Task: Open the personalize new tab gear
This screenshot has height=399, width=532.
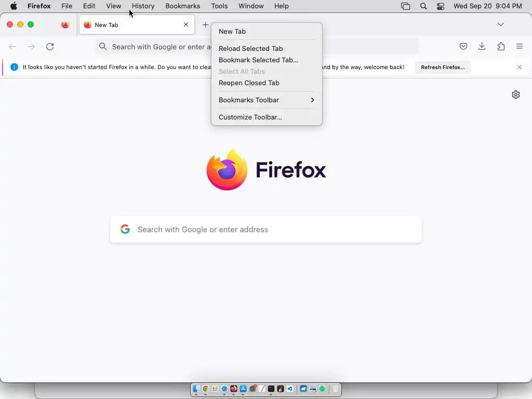Action: pyautogui.click(x=516, y=95)
